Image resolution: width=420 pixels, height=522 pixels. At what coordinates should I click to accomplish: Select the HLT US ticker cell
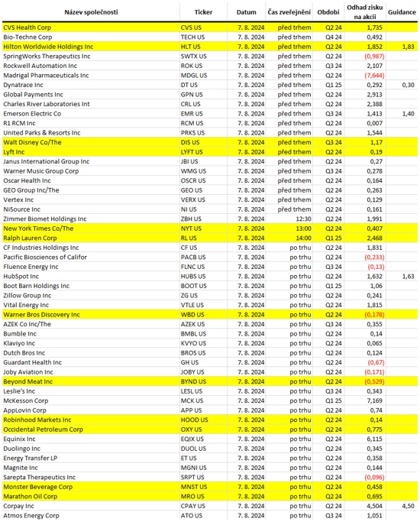(203, 47)
